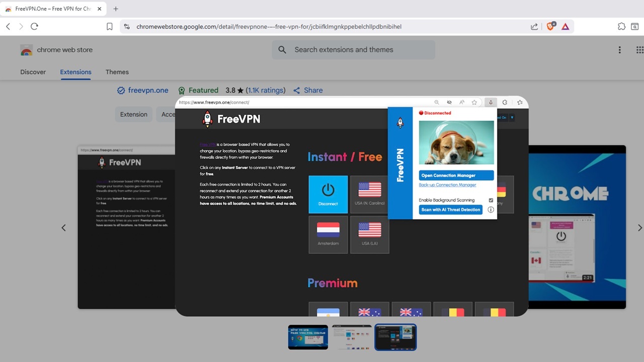Image resolution: width=644 pixels, height=362 pixels.
Task: Open the 1.1K ratings link
Action: pyautogui.click(x=266, y=90)
